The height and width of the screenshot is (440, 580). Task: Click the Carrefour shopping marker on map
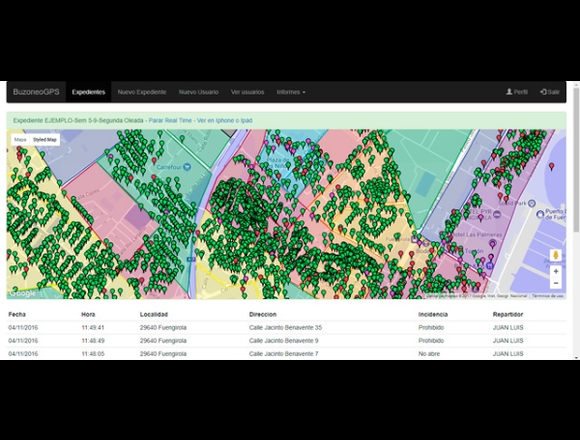coord(187,167)
